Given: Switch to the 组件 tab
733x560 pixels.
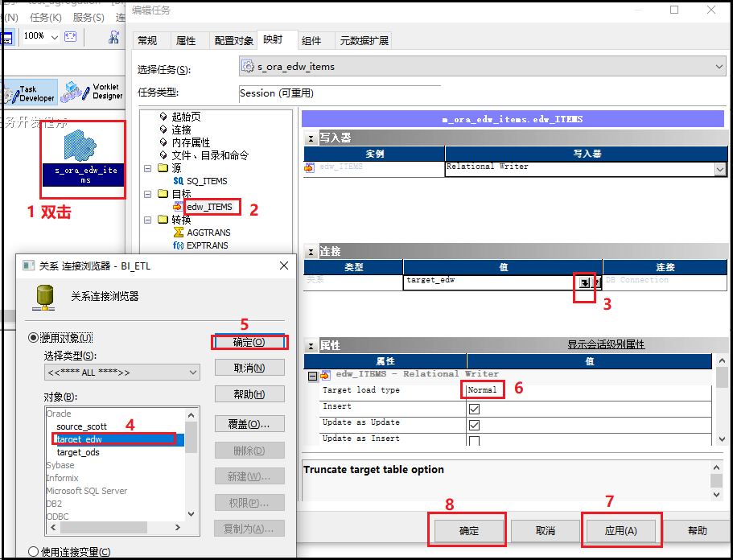Looking at the screenshot, I should pyautogui.click(x=311, y=41).
